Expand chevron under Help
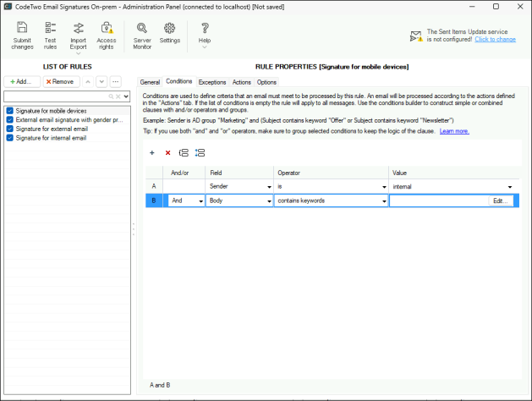The width and height of the screenshot is (532, 401). [204, 47]
